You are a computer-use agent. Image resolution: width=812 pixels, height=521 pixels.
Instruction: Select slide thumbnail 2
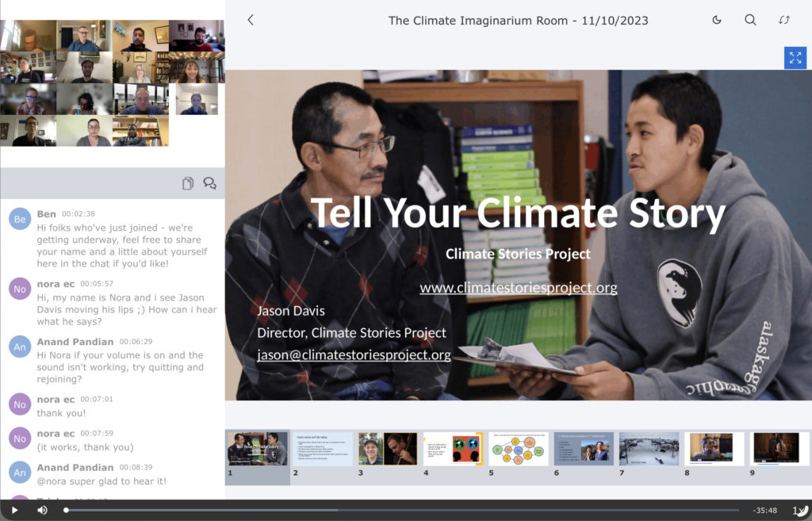[323, 449]
